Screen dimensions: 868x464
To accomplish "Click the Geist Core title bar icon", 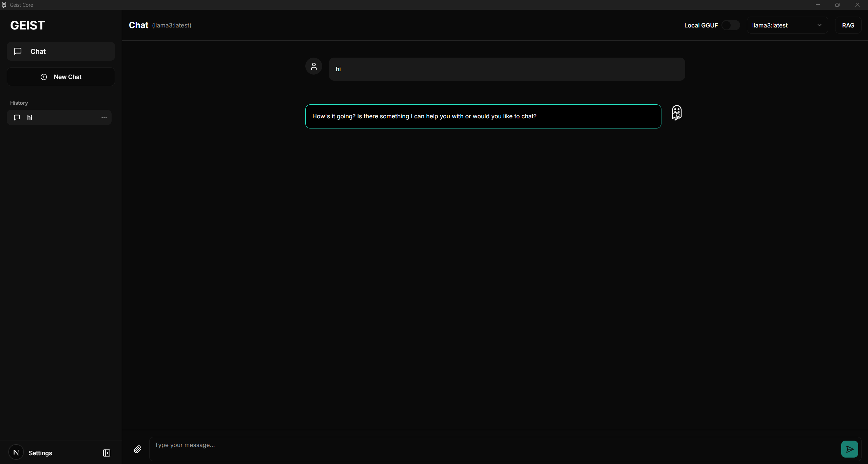I will tap(4, 5).
